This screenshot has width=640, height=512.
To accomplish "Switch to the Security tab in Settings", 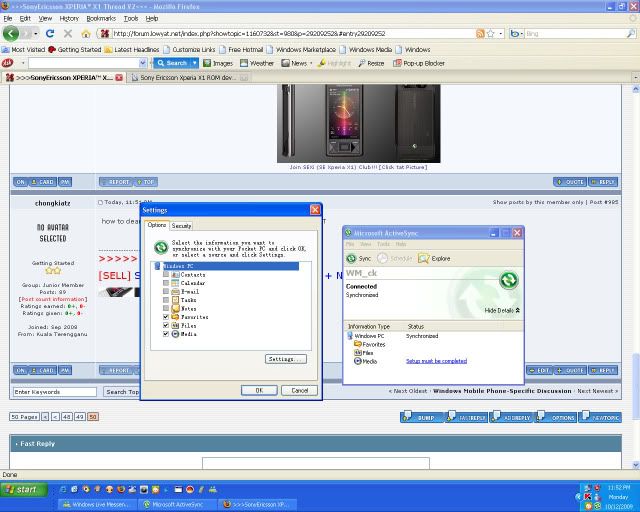I will pos(181,226).
